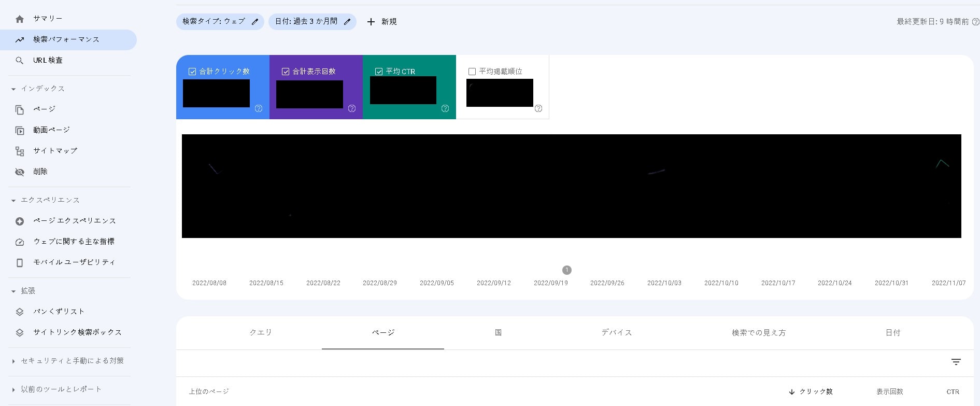This screenshot has height=406, width=980.
Task: Expand 以前のツールとレポート section
Action: (13, 390)
